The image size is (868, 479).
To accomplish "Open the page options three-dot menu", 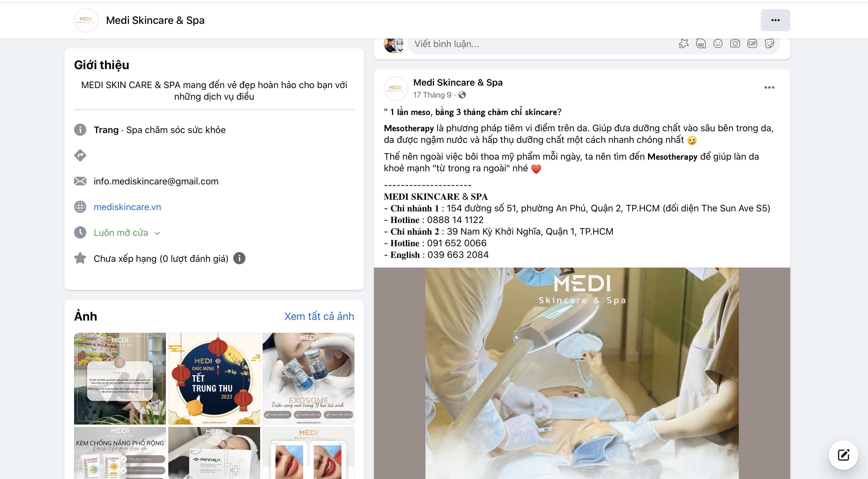I will click(775, 20).
